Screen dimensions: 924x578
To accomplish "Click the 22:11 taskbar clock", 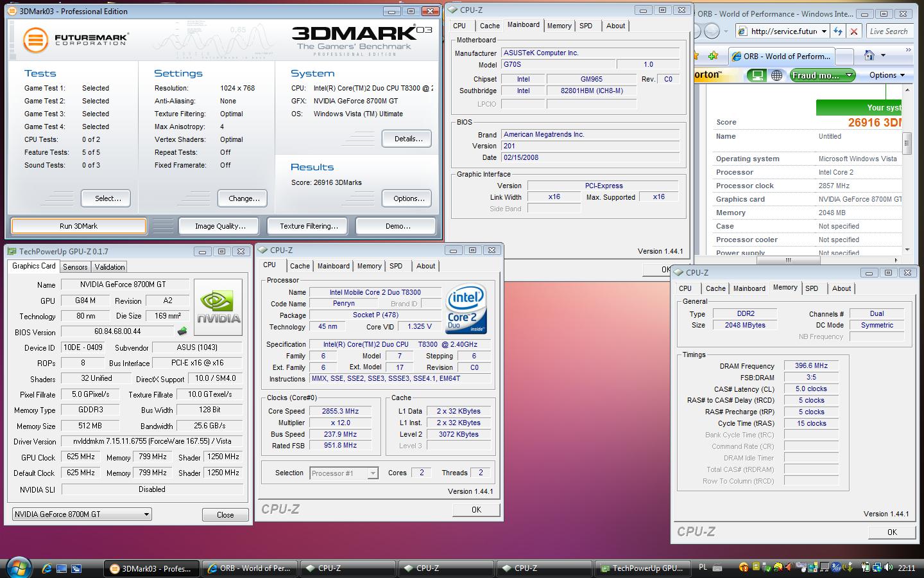I will tap(907, 568).
